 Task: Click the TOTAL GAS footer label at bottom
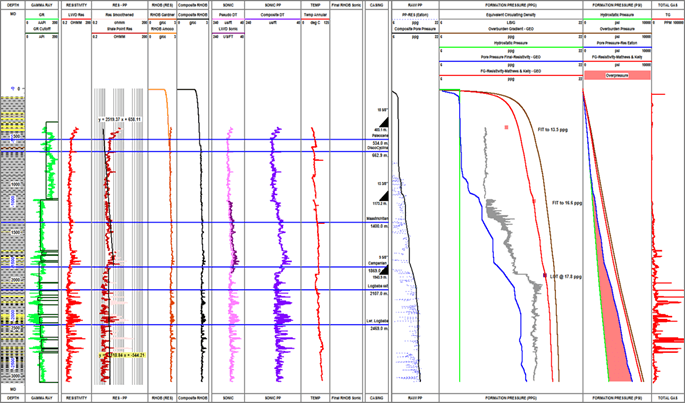pos(668,398)
